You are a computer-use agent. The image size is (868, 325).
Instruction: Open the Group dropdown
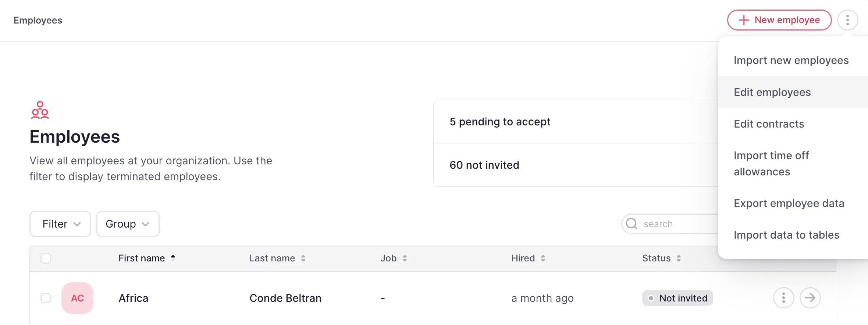tap(128, 224)
